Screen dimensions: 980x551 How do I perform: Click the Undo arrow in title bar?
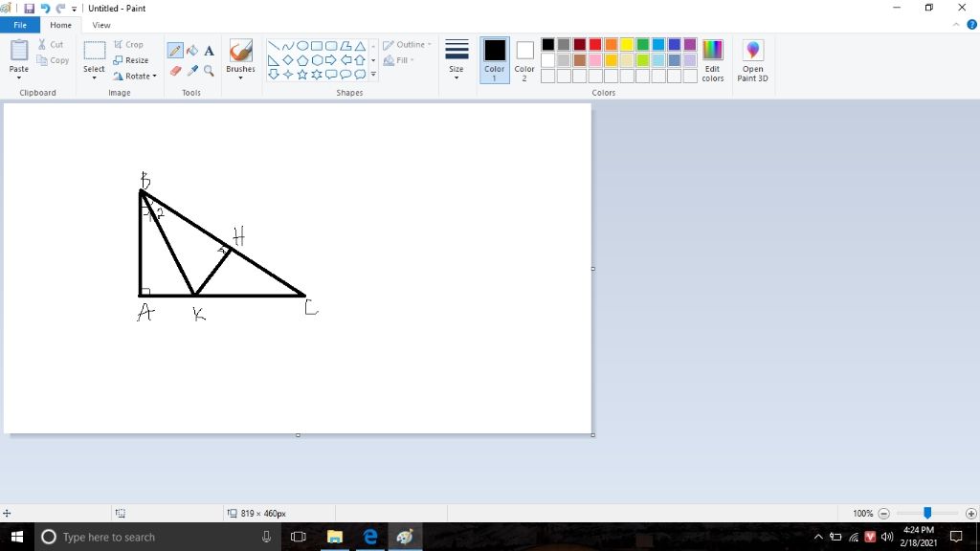pyautogui.click(x=45, y=9)
